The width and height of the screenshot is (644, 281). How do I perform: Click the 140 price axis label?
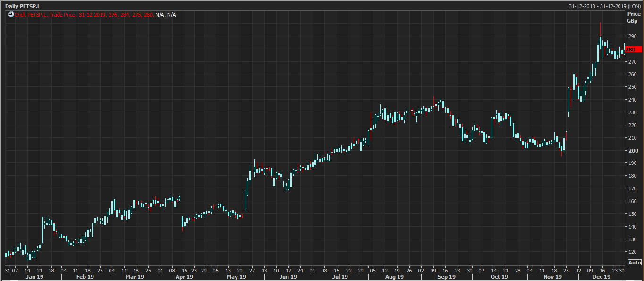point(633,227)
